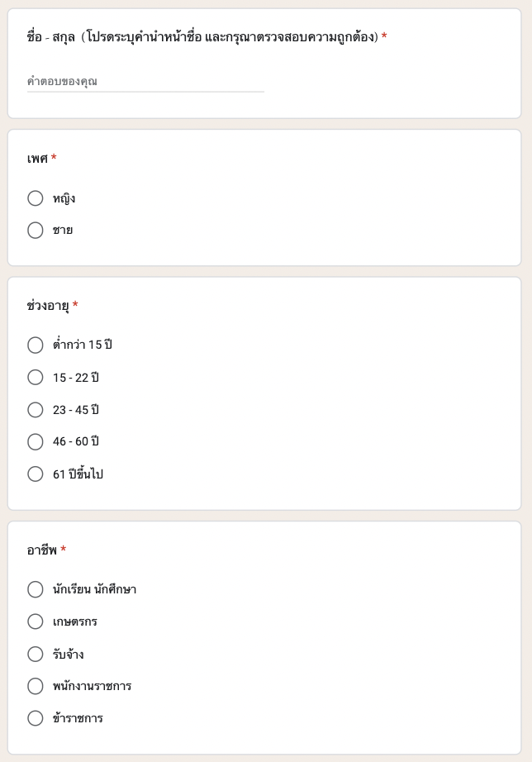Choose age range '15 - 22 ปี'
This screenshot has height=762, width=532.
coord(36,377)
